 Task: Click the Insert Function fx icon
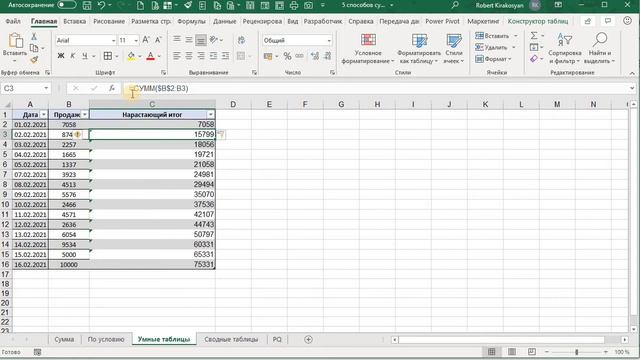pyautogui.click(x=112, y=88)
